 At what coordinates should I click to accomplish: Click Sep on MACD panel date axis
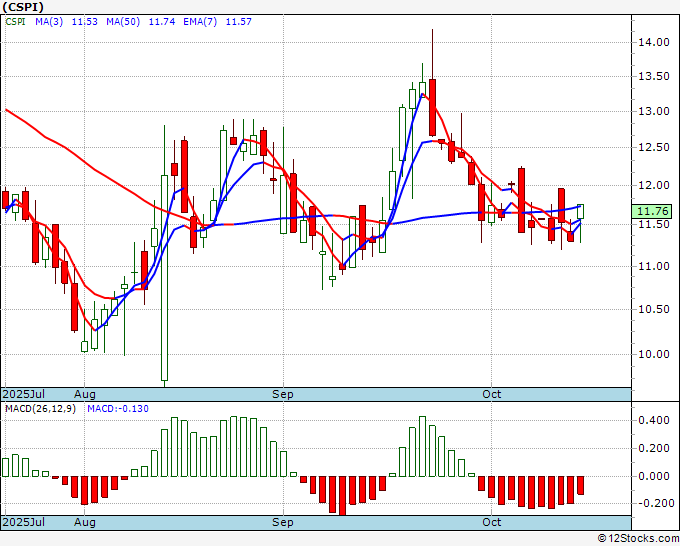click(x=283, y=522)
